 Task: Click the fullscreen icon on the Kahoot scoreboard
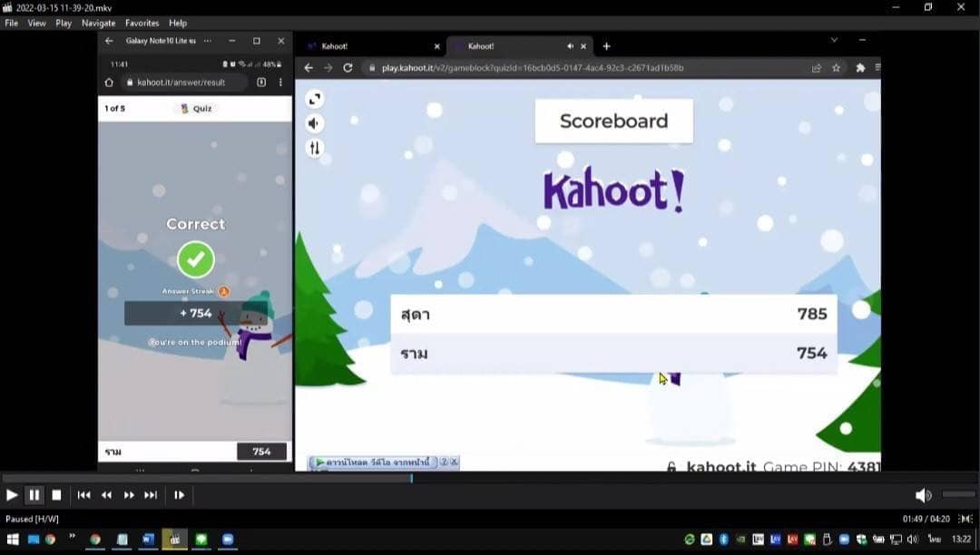click(x=314, y=99)
